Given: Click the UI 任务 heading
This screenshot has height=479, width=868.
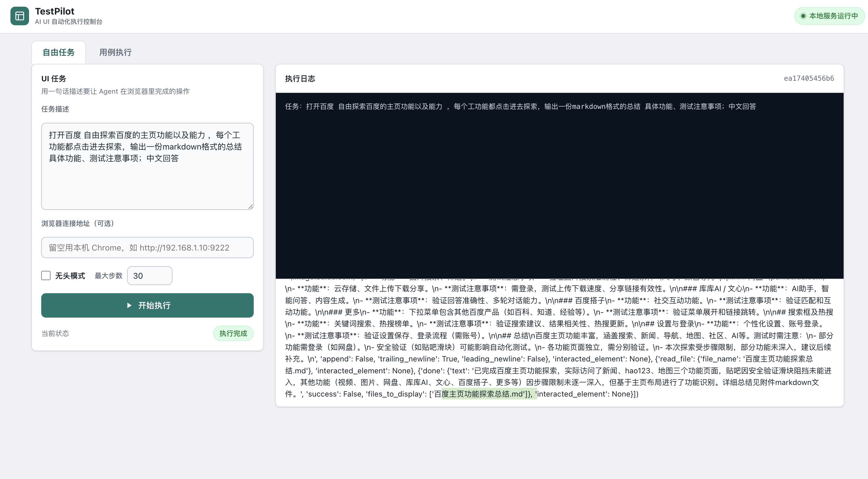Looking at the screenshot, I should click(x=54, y=78).
